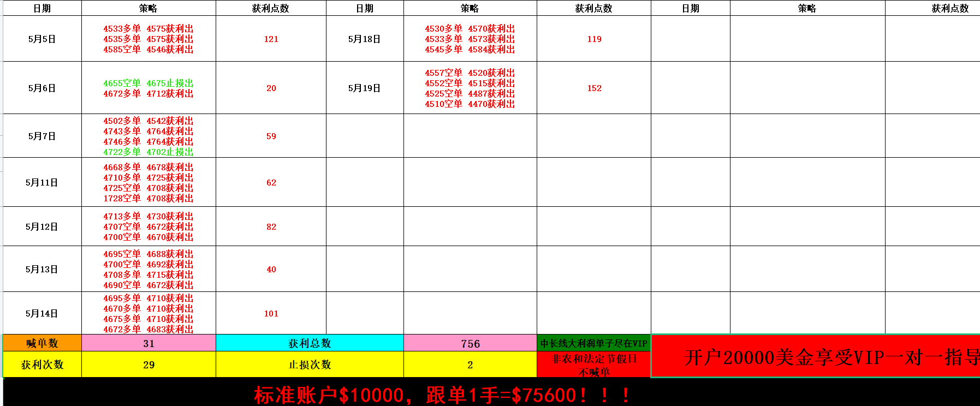Screen dimensions: 980x406
Task: Click the third 策略 column header
Action: (x=807, y=8)
